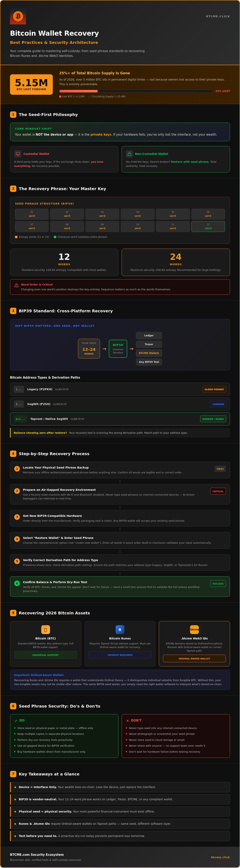Click 'BTCME.com Security Ecosystem' footer title
Viewport: 240px width, 868px height.
pos(37,855)
